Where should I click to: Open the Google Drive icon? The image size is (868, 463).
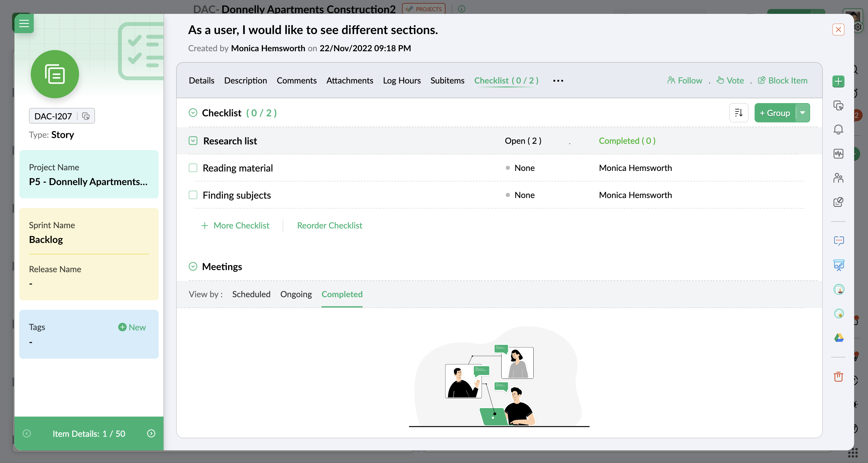[838, 337]
